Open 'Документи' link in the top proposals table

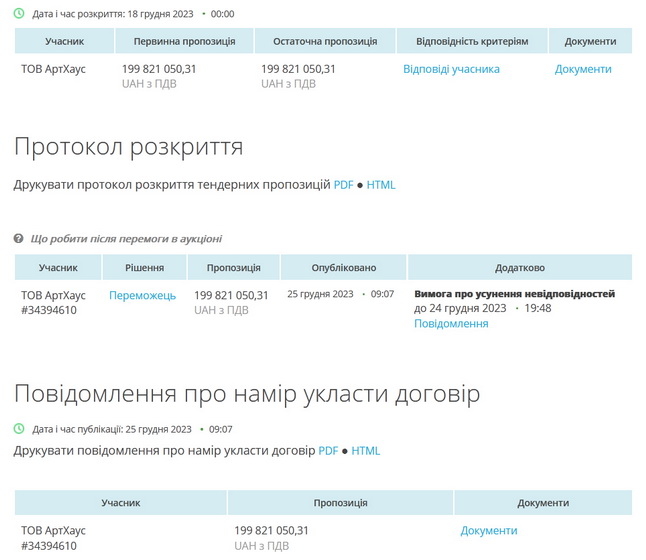pyautogui.click(x=583, y=69)
